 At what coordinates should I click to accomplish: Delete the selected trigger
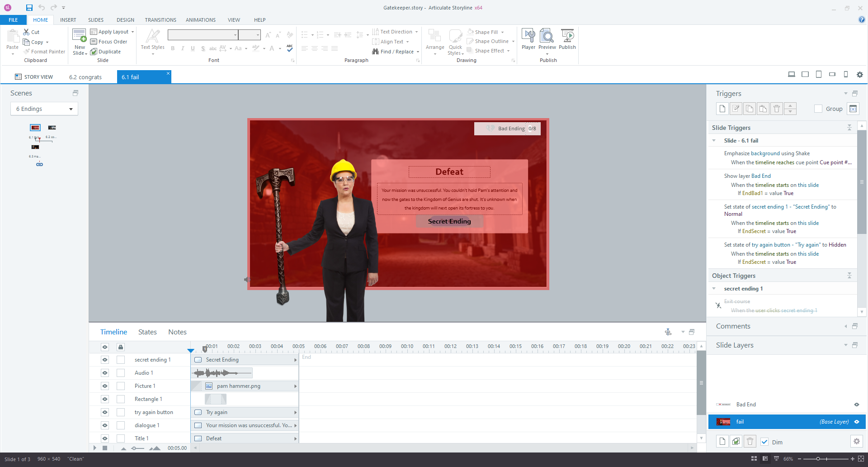coord(777,109)
